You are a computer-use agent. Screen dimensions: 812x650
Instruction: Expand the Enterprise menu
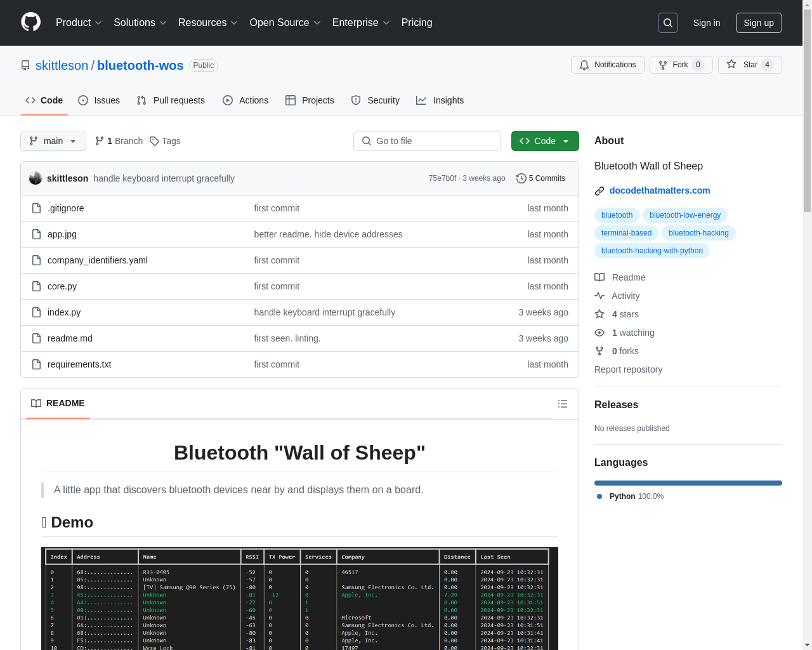(x=361, y=23)
